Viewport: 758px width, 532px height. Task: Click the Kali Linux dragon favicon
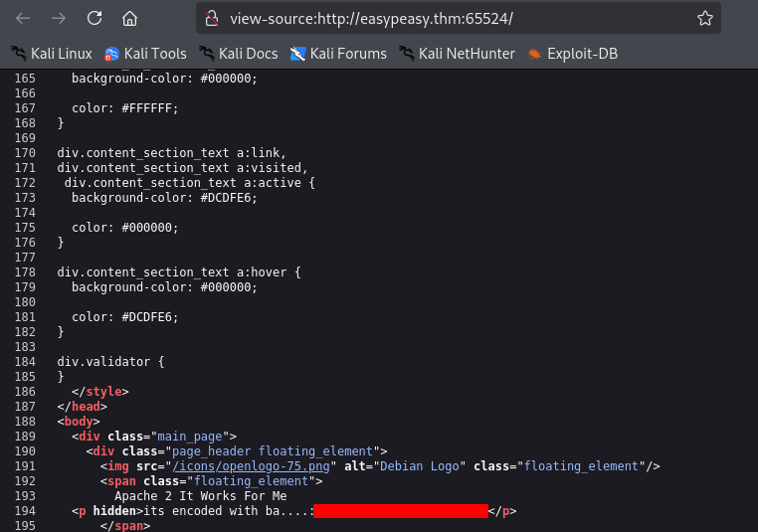point(19,54)
